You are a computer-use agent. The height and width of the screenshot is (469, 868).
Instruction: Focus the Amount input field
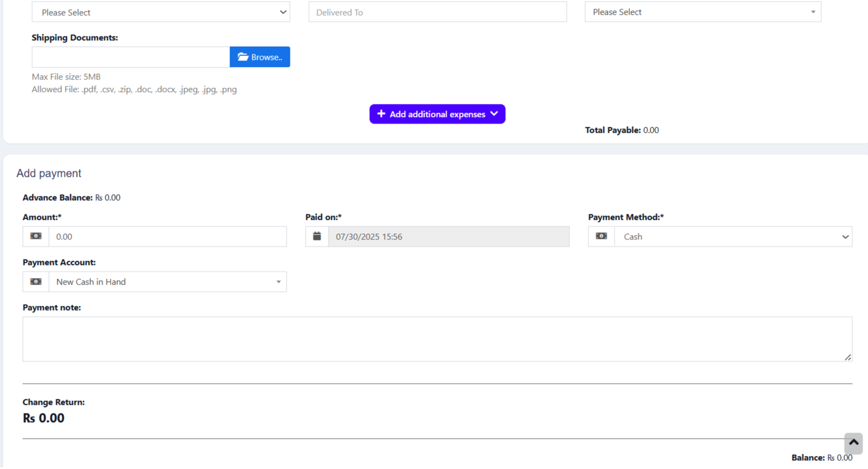coord(168,237)
